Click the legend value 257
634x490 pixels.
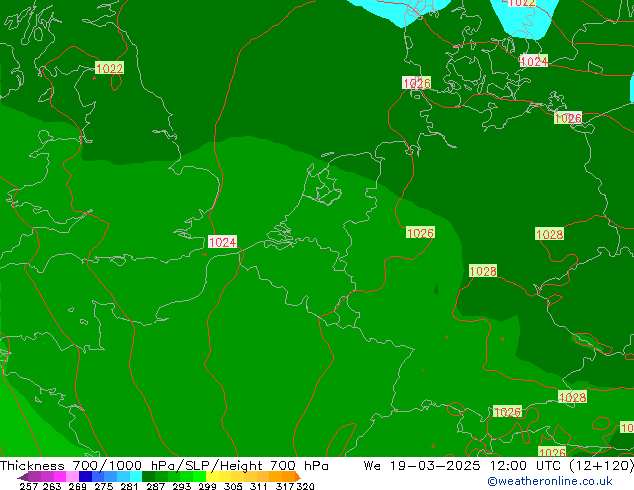tap(29, 486)
